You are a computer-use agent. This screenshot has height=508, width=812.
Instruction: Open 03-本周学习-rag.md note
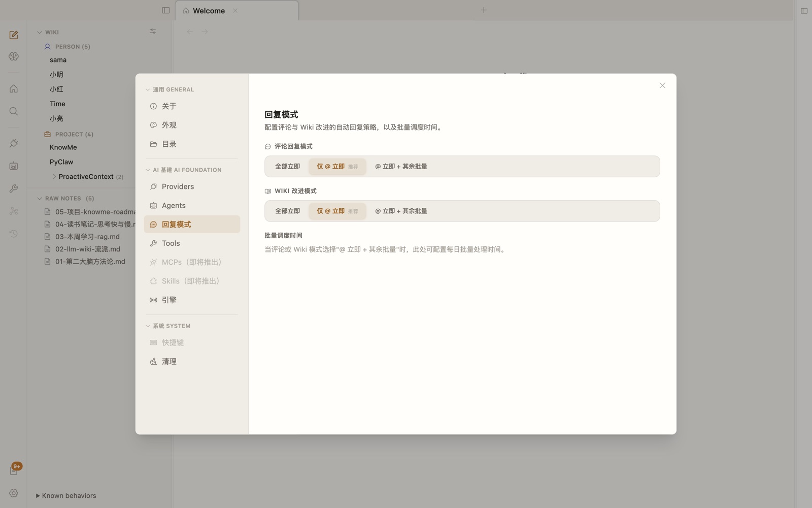pos(82,237)
